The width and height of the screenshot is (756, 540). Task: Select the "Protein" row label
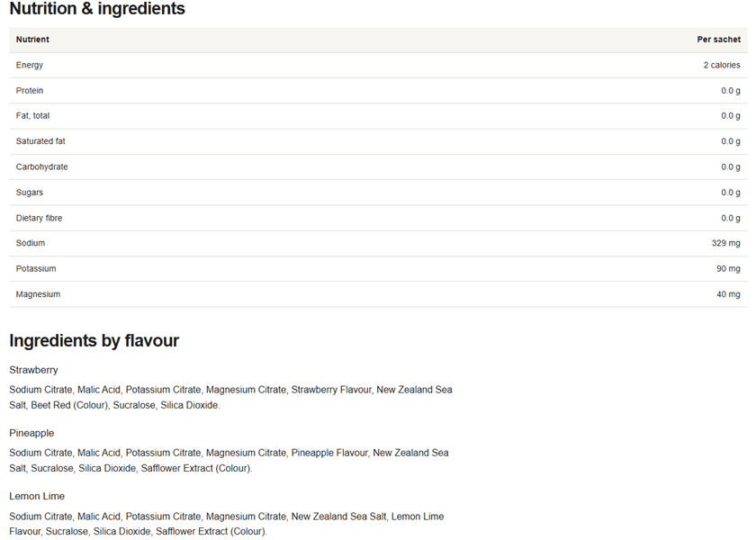click(30, 91)
